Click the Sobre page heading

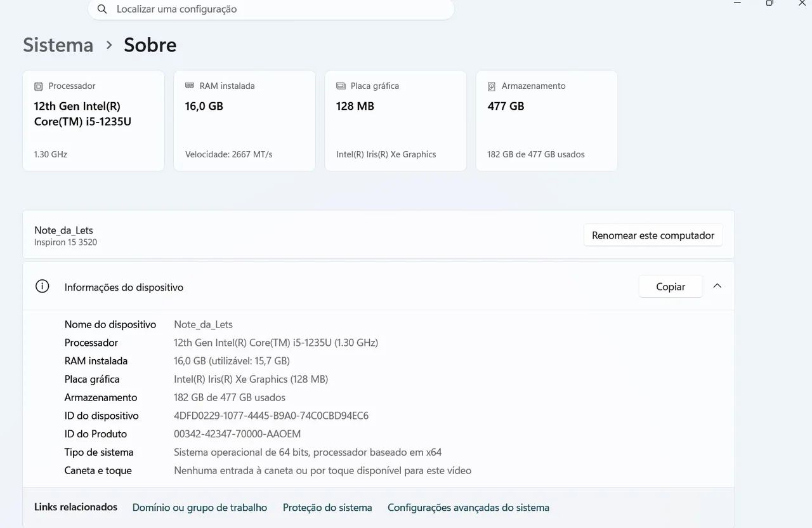pos(150,45)
